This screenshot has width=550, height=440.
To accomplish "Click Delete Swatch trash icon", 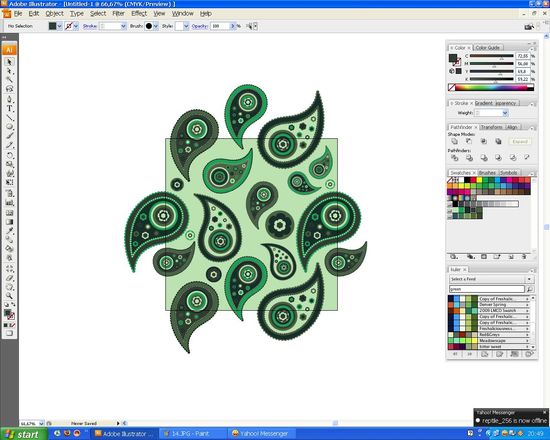I will 524,257.
